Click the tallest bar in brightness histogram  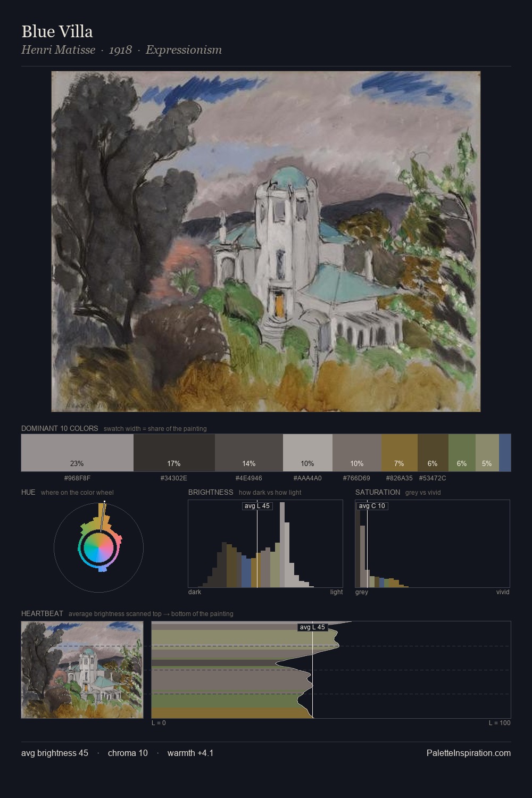point(282,545)
